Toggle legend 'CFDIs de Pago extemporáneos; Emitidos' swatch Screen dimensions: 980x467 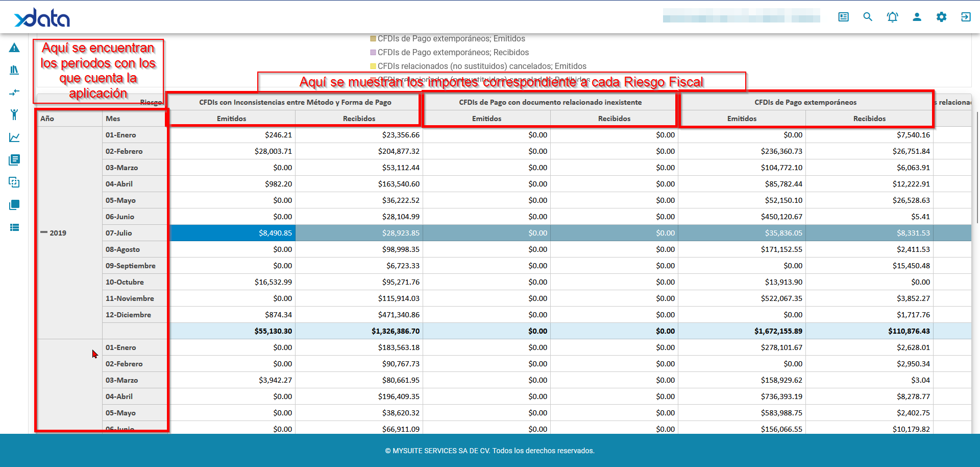(x=373, y=39)
